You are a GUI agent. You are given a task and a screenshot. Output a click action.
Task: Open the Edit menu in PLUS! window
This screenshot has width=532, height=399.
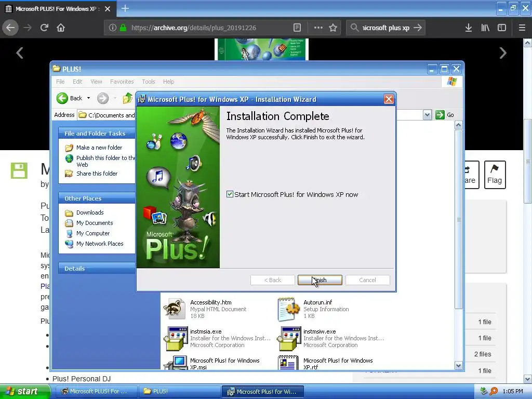77,82
